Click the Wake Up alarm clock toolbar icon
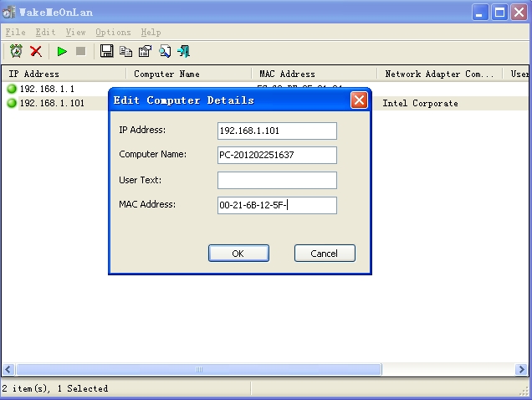 16,52
